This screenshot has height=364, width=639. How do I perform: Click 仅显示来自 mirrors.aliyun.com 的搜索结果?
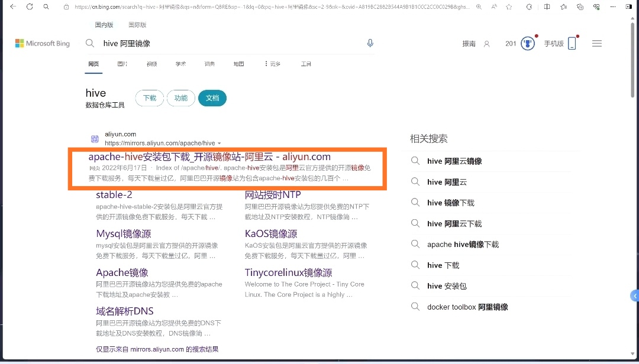pyautogui.click(x=157, y=349)
